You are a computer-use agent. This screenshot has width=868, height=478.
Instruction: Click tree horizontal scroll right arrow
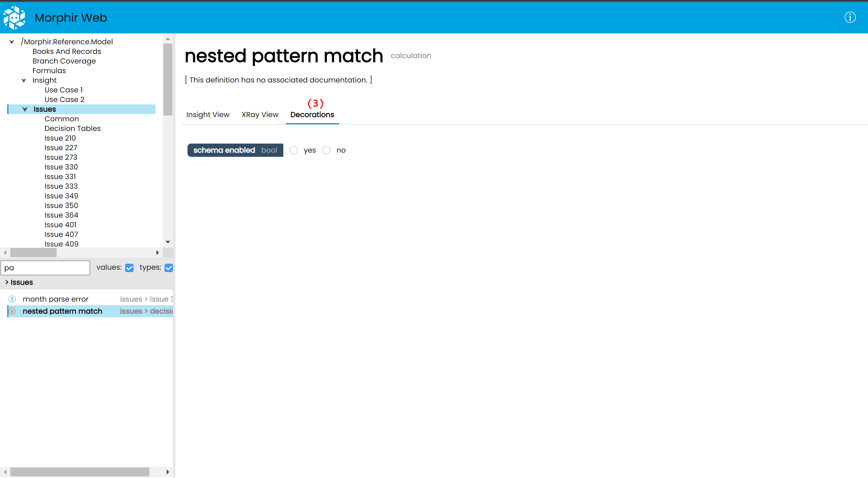click(157, 253)
